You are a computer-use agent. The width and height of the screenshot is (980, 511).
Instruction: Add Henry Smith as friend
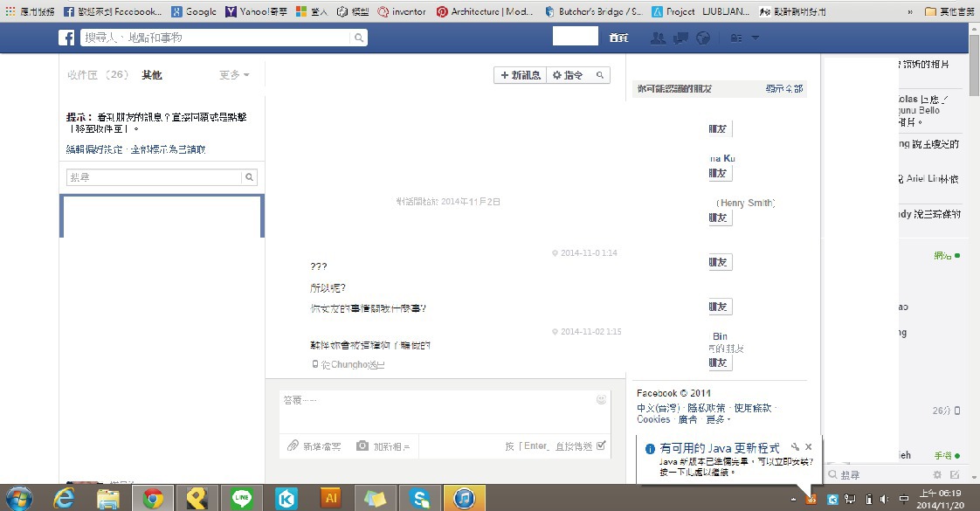coord(720,218)
